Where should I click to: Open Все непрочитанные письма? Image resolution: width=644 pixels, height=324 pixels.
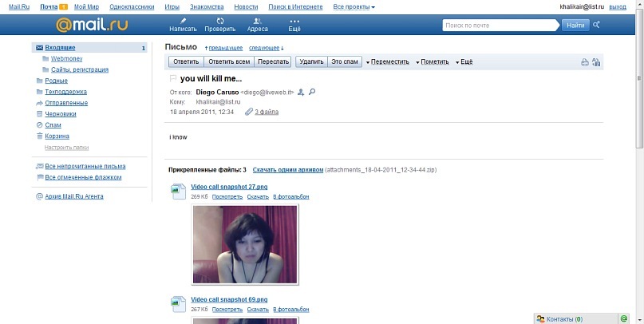click(85, 166)
